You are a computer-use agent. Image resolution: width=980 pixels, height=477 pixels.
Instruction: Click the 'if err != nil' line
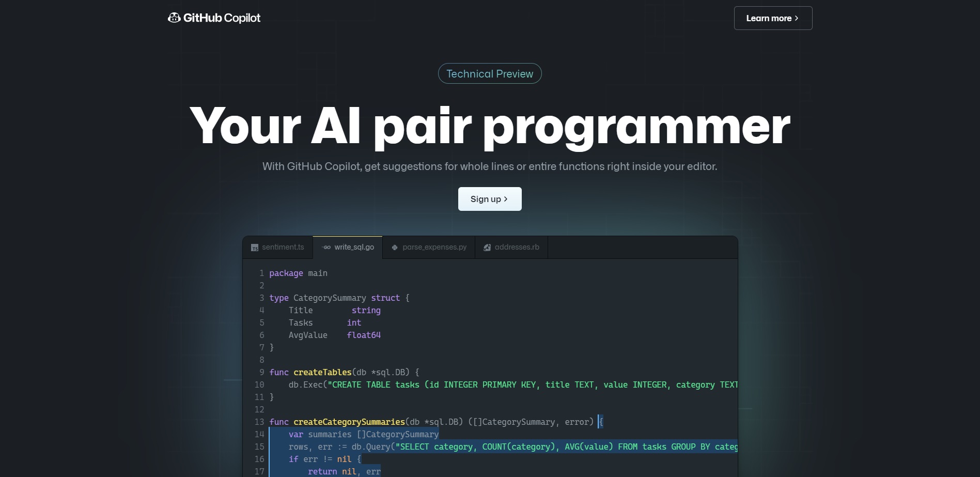click(x=324, y=459)
